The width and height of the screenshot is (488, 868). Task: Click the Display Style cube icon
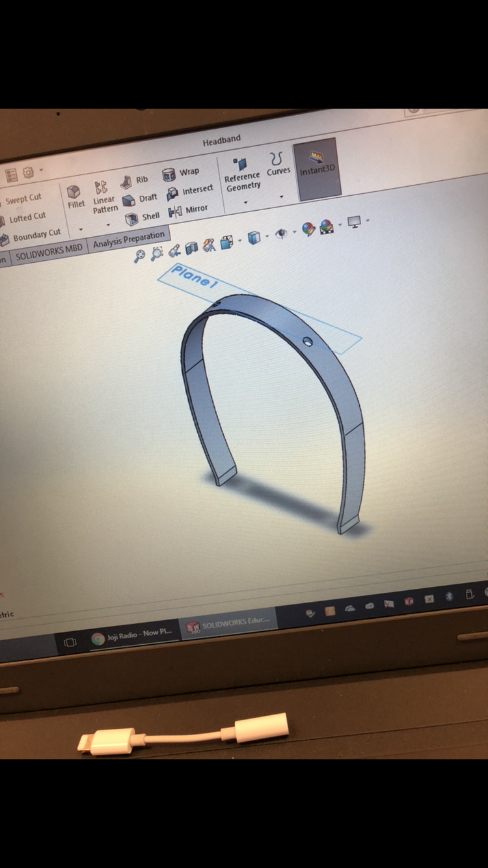click(x=254, y=237)
